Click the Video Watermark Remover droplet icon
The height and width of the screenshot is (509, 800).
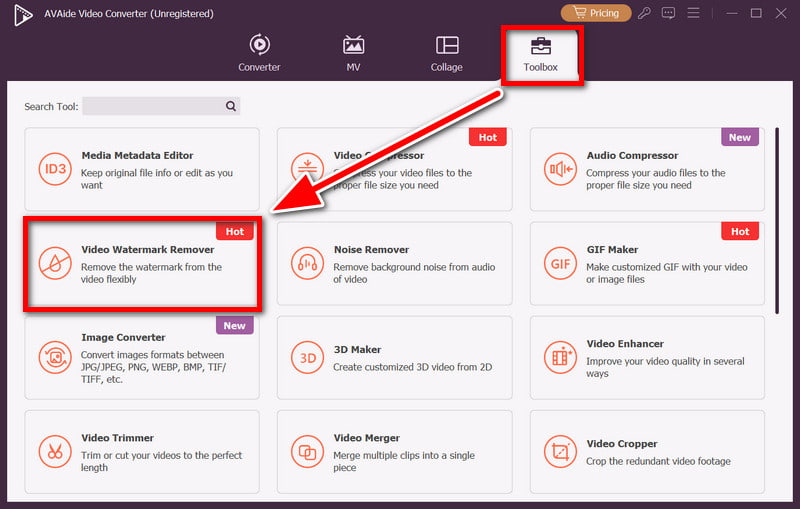[x=55, y=263]
